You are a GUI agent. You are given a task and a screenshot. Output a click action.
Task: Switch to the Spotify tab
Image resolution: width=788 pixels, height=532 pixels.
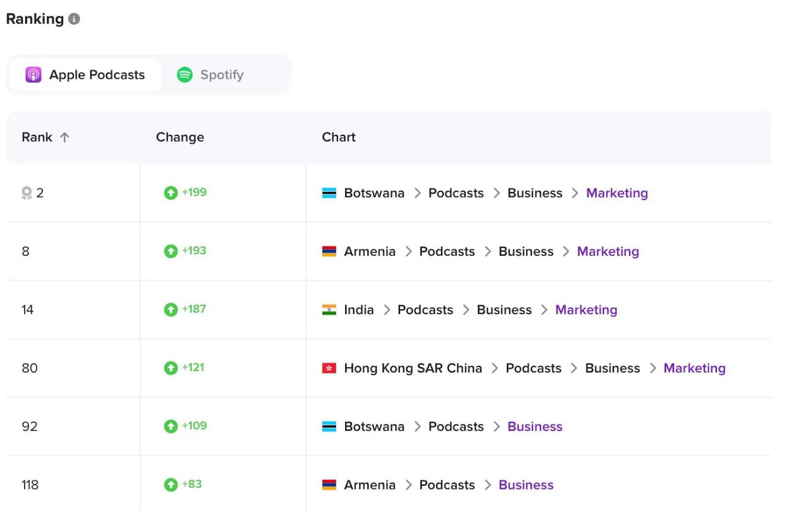pyautogui.click(x=210, y=75)
